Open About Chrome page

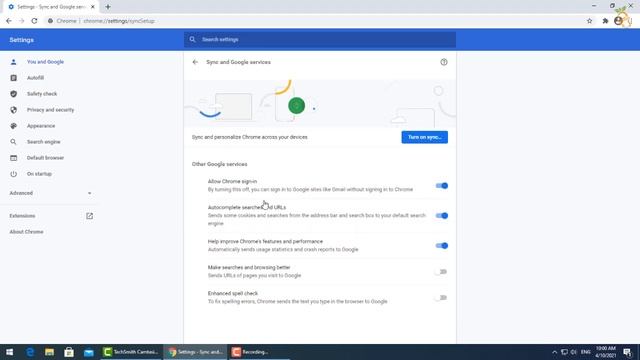click(x=27, y=232)
